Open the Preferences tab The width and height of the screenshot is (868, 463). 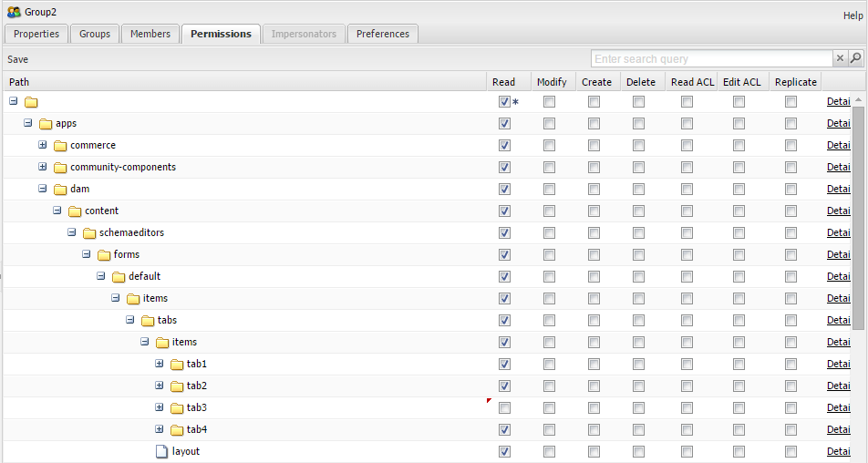click(x=382, y=34)
